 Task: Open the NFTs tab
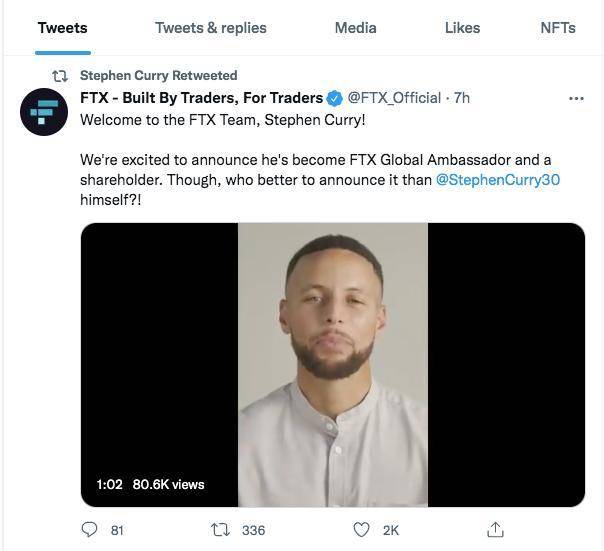557,28
